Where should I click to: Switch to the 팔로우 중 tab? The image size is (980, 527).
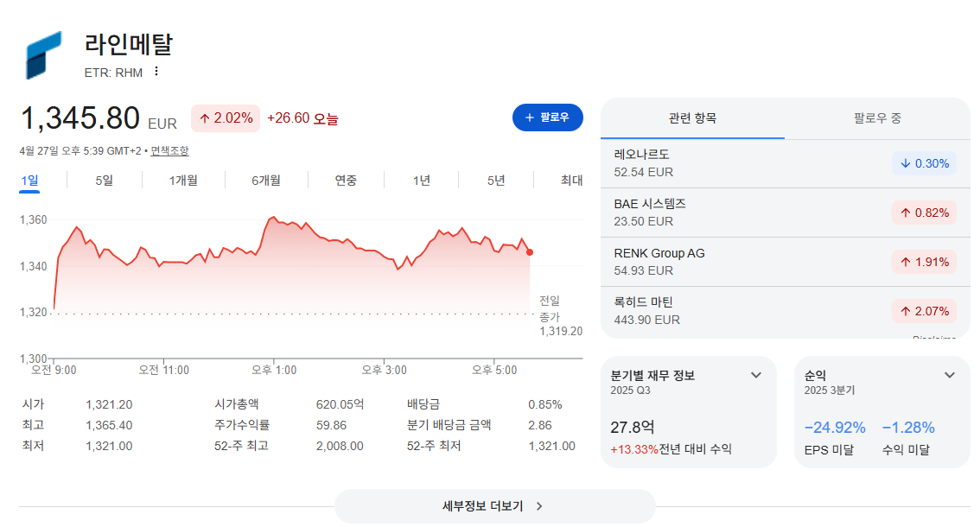point(877,118)
